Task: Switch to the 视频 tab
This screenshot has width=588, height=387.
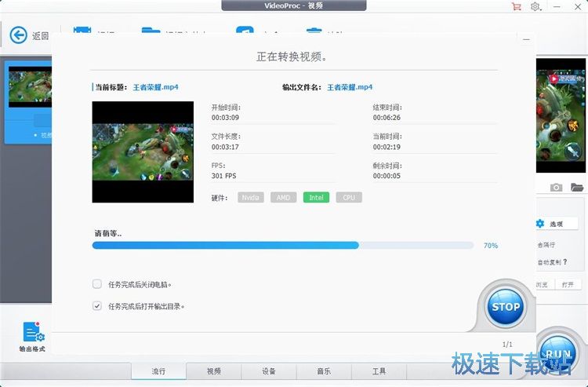Action: pyautogui.click(x=214, y=371)
